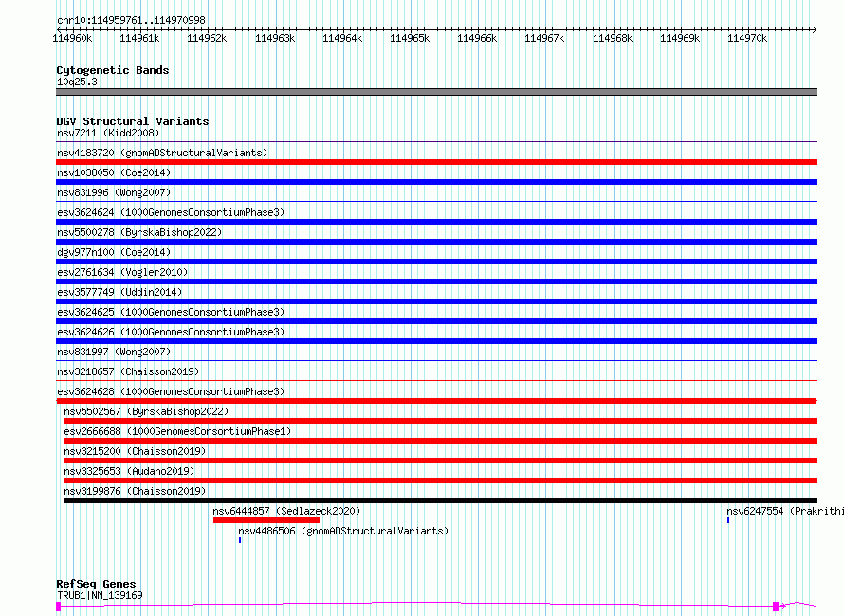Click the red bar under nsv4183720
The image size is (844, 616).
click(x=436, y=162)
